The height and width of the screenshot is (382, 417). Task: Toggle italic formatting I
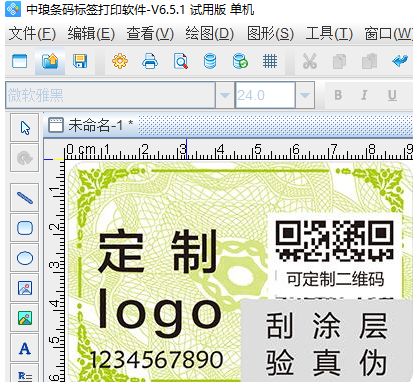pyautogui.click(x=364, y=95)
